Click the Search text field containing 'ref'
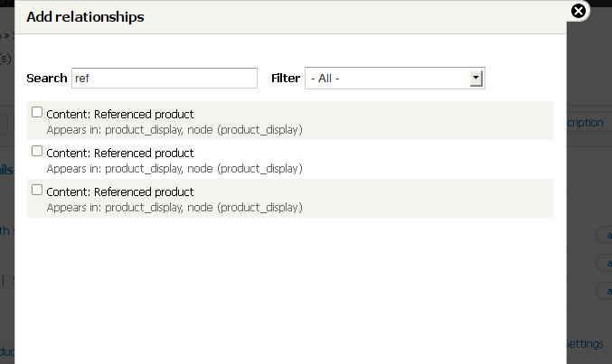 (164, 79)
